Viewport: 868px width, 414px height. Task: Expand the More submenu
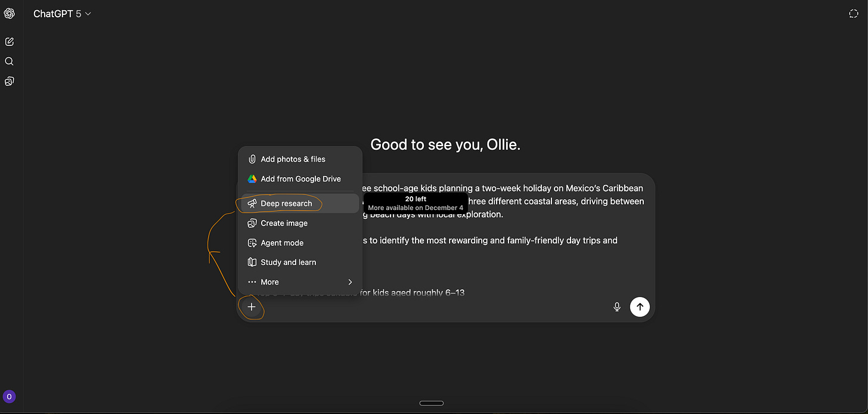click(x=300, y=282)
